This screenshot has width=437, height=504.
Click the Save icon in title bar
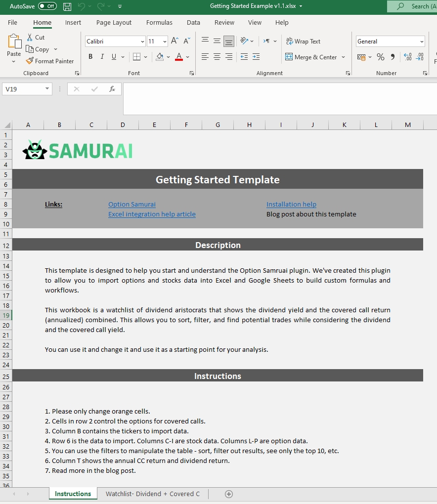[67, 6]
